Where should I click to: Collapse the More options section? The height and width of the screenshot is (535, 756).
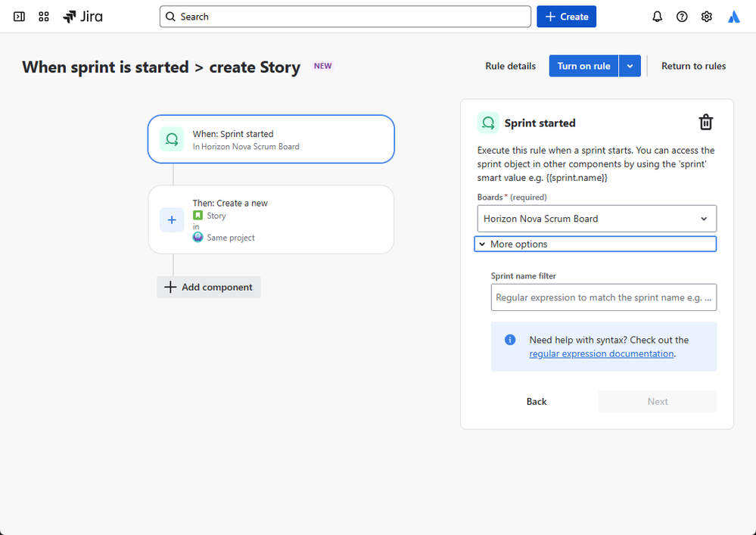click(595, 244)
